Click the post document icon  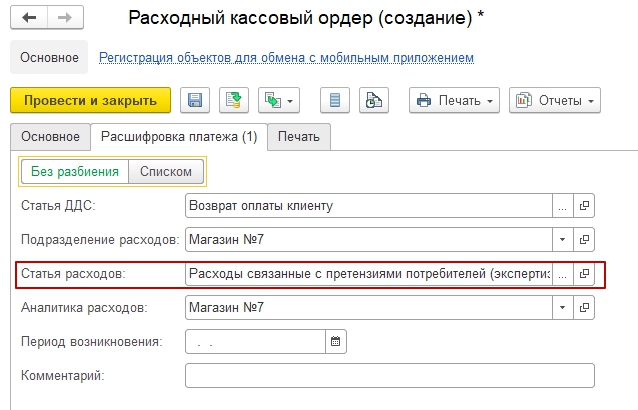coord(233,100)
